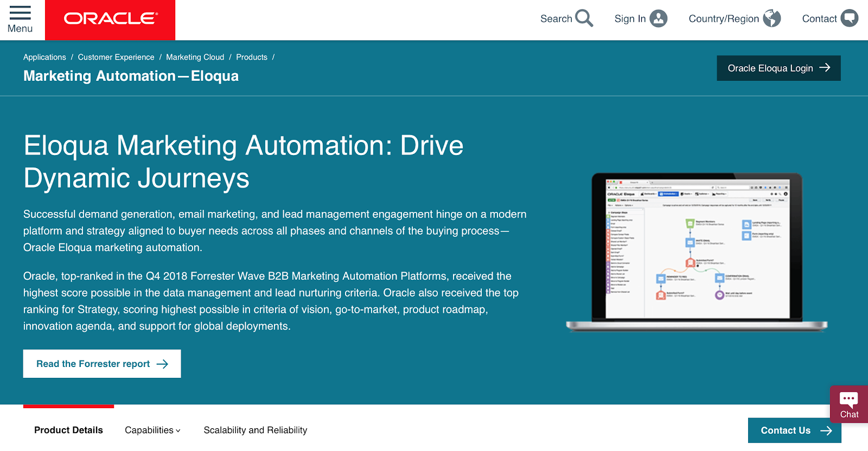This screenshot has height=451, width=868.
Task: Open the hamburger Menu icon
Action: click(x=20, y=13)
